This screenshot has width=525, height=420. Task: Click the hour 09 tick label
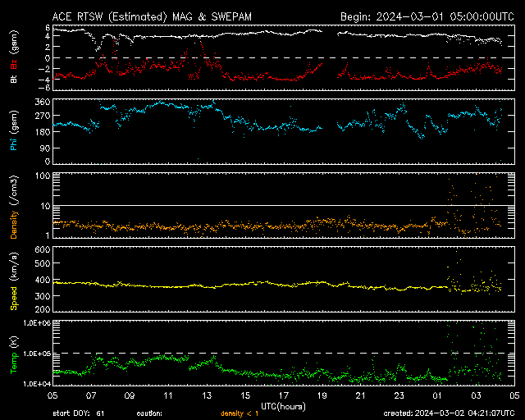[x=129, y=395]
